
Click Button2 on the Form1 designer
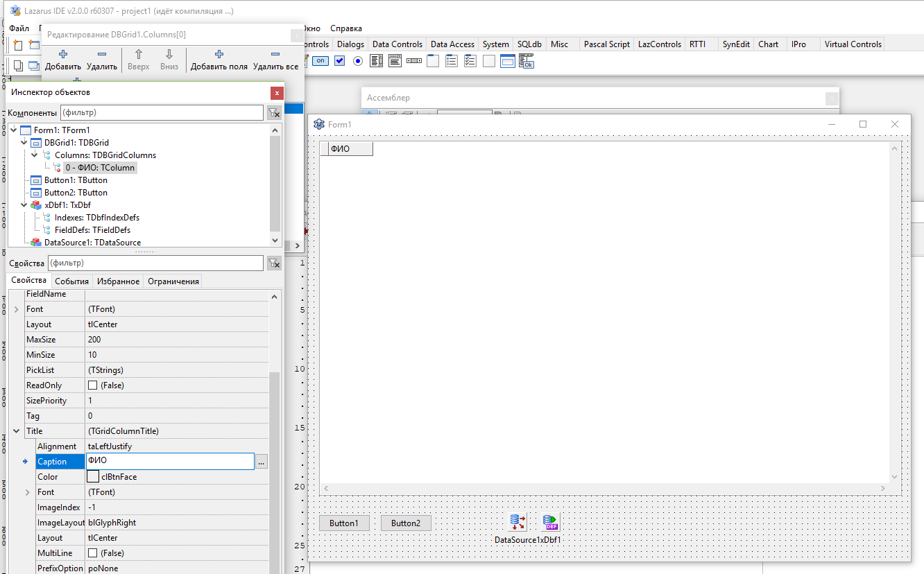pyautogui.click(x=406, y=523)
